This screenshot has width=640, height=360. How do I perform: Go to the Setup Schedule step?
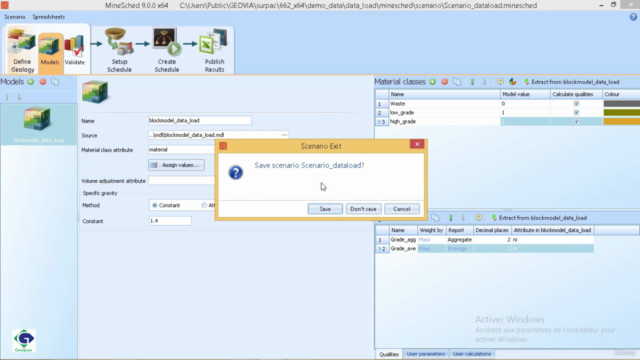pos(119,50)
